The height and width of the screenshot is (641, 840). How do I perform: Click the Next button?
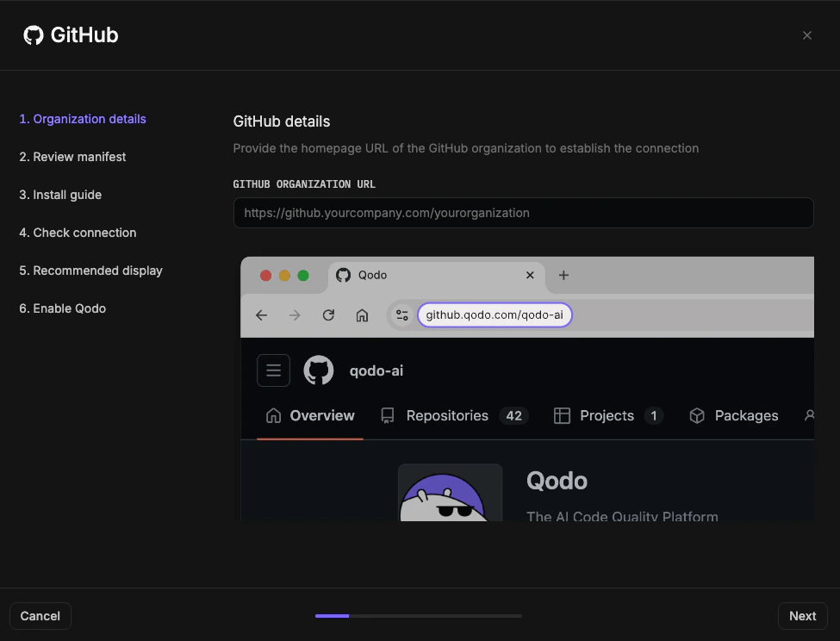(x=802, y=615)
